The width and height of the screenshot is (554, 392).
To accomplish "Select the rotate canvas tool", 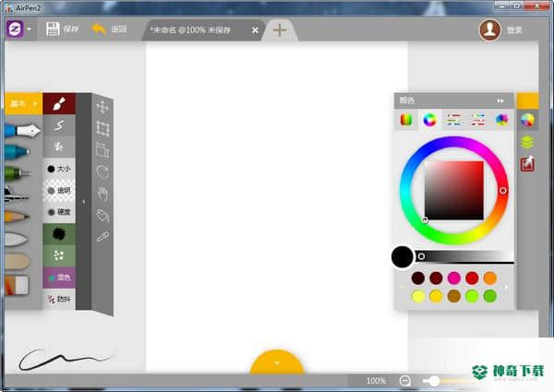I will coord(102,172).
